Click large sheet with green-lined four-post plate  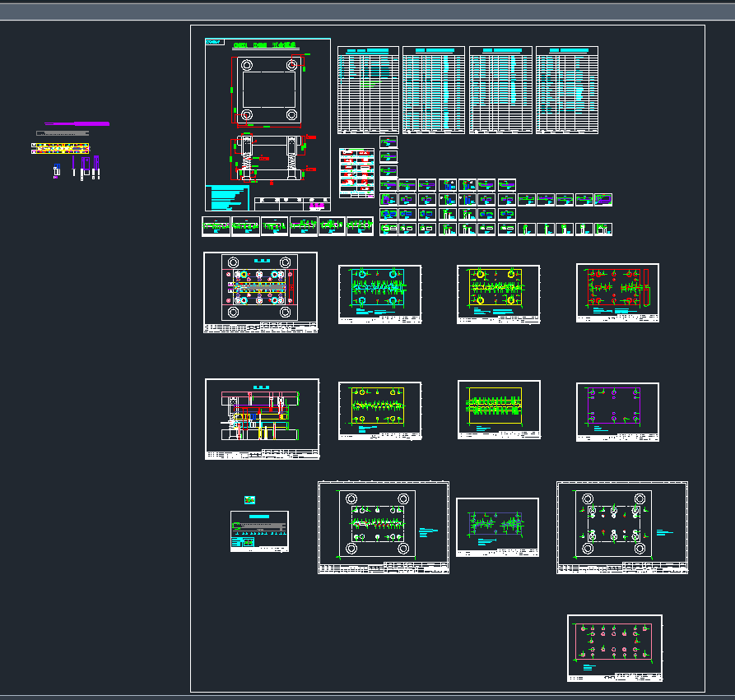pyautogui.click(x=383, y=526)
